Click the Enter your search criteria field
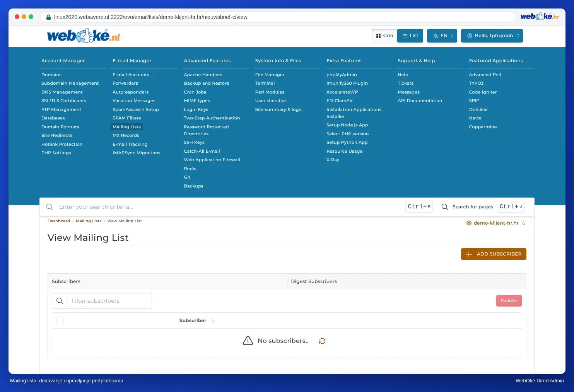This screenshot has width=574, height=392. click(230, 207)
